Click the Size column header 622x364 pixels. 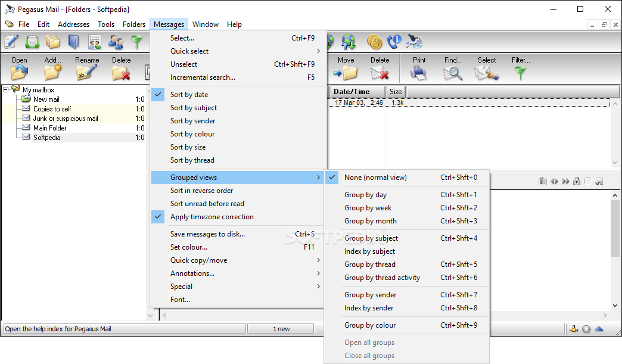click(x=396, y=92)
